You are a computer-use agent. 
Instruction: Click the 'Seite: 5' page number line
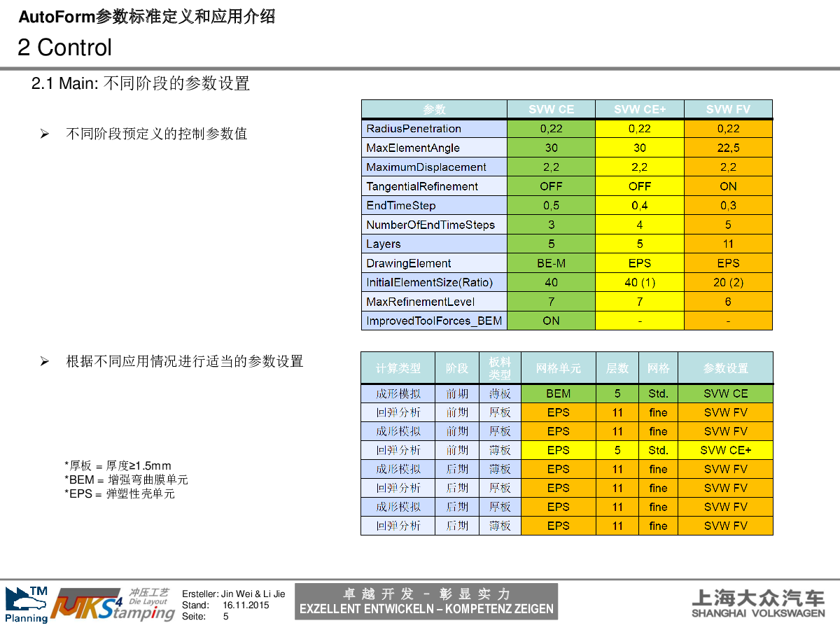pos(205,617)
